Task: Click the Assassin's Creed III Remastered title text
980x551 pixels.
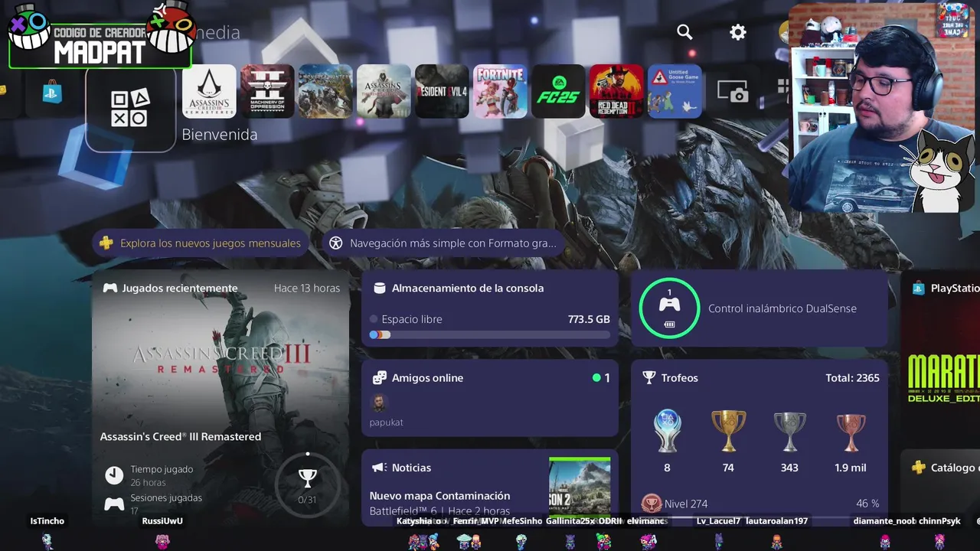Action: click(x=181, y=436)
